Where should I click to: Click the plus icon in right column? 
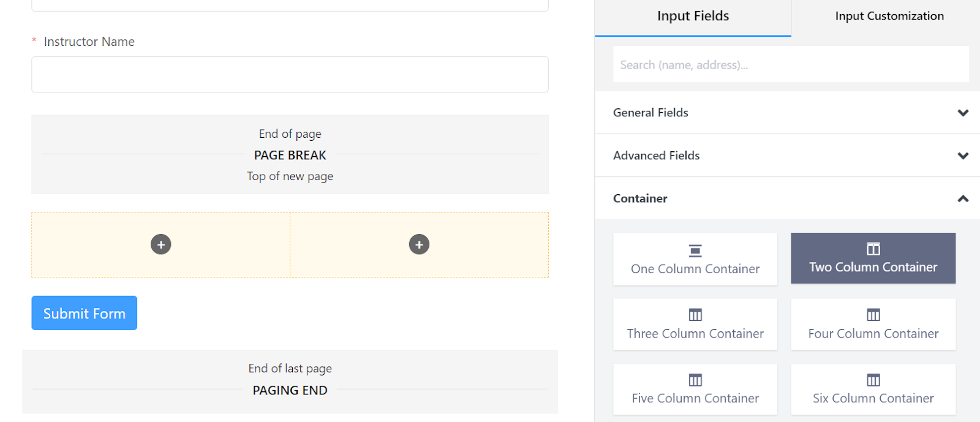[419, 244]
